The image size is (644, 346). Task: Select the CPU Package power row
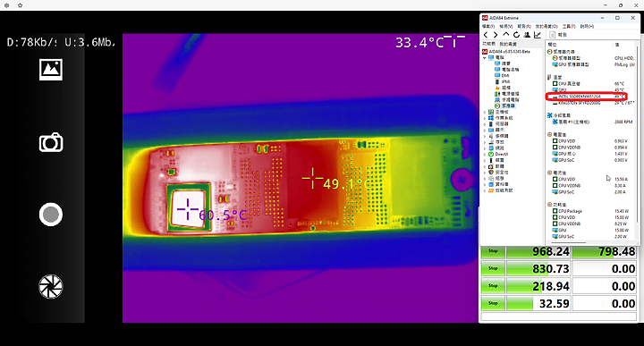click(591, 211)
